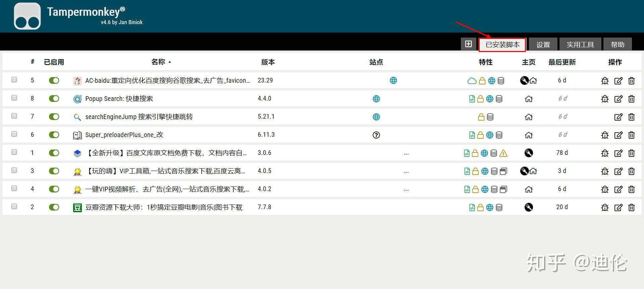Image resolution: width=644 pixels, height=289 pixels.
Task: Click site globe icon for AC-baidu
Action: pos(393,80)
